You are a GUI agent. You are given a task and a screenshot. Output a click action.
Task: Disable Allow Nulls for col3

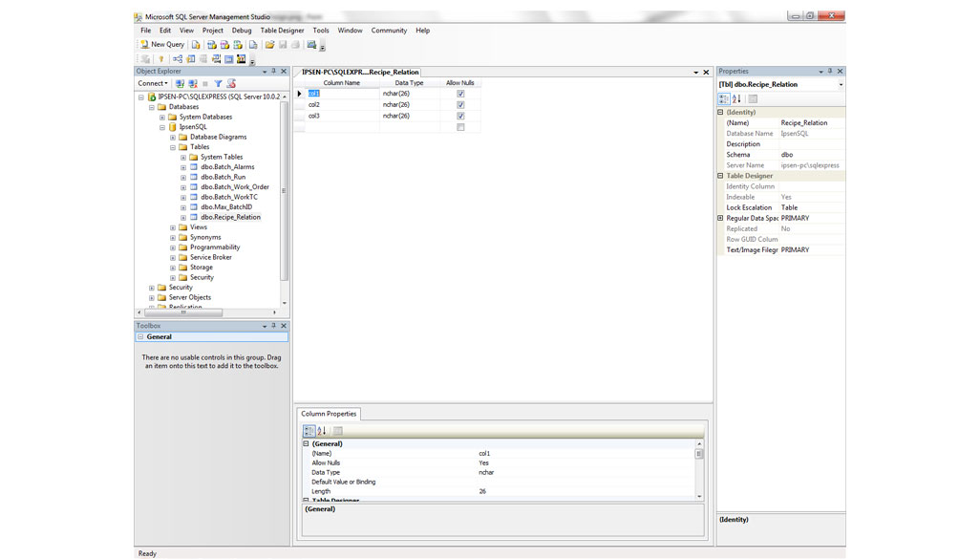click(460, 116)
